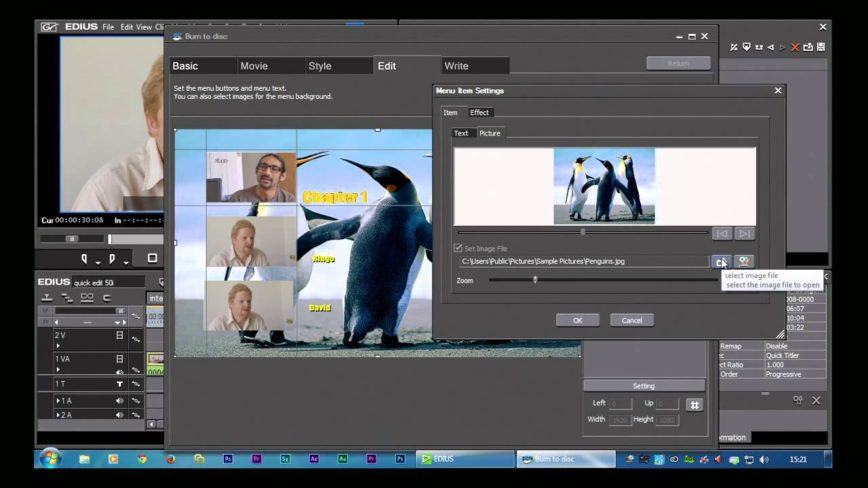The width and height of the screenshot is (868, 488).
Task: Select the Chapter 1 thumbnail in menu preview
Action: tap(252, 178)
